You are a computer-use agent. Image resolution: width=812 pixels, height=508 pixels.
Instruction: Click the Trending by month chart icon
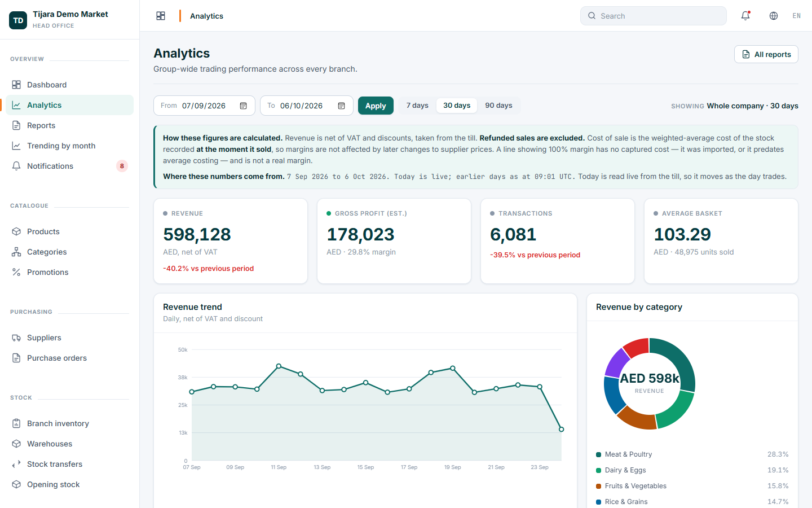pos(16,146)
